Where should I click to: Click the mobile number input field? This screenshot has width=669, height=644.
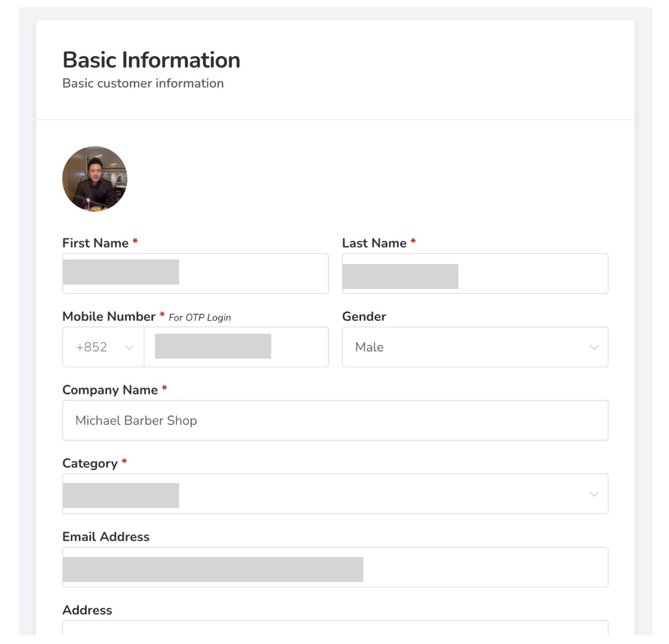click(x=236, y=347)
